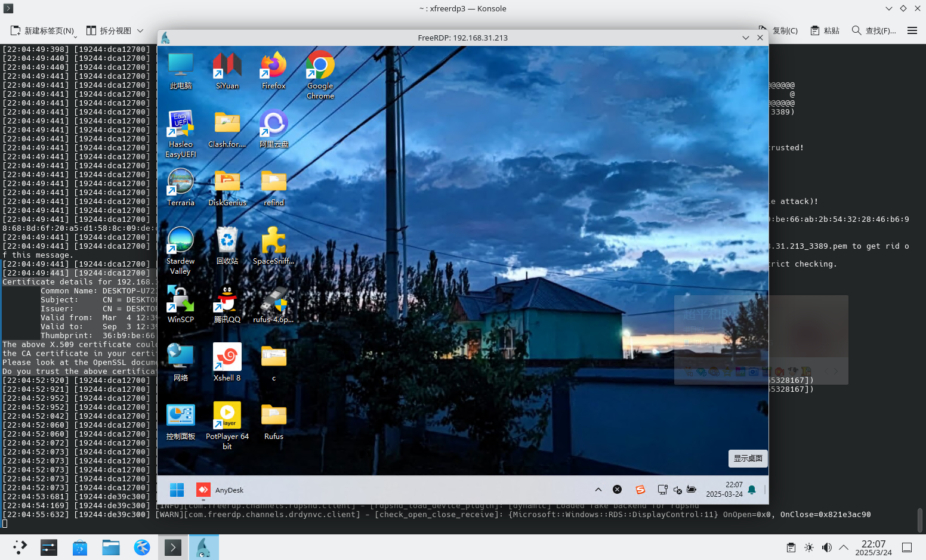Image resolution: width=926 pixels, height=560 pixels.
Task: Select the 阿里云盘 desktop shortcut
Action: (274, 129)
